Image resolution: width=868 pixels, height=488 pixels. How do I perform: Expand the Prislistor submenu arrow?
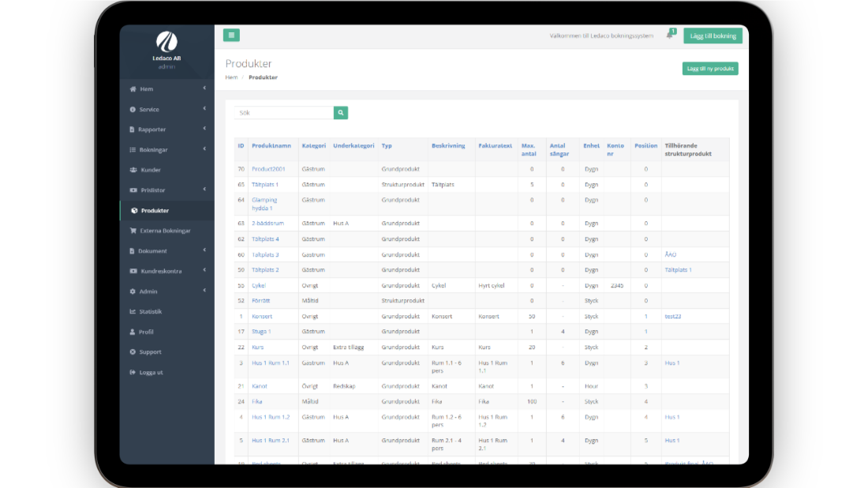204,190
